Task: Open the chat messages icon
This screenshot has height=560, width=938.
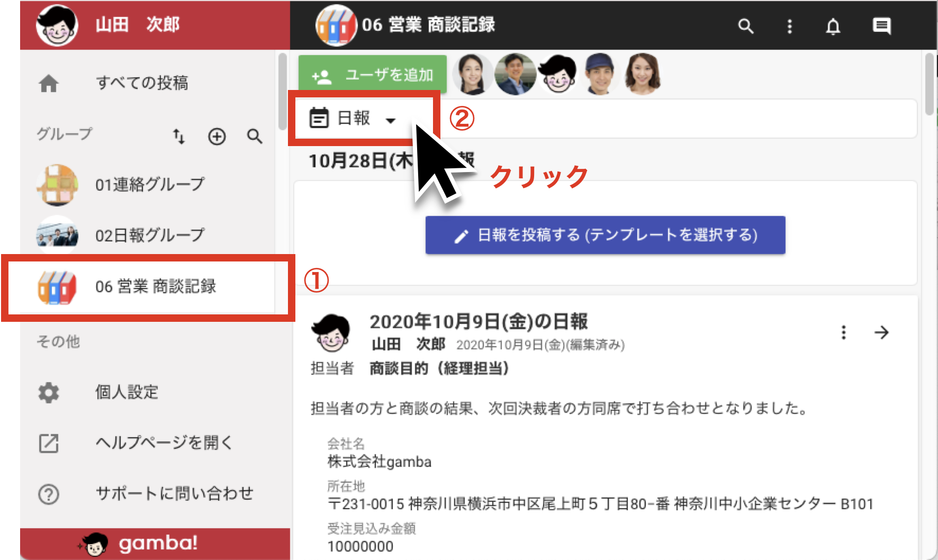Action: click(881, 26)
